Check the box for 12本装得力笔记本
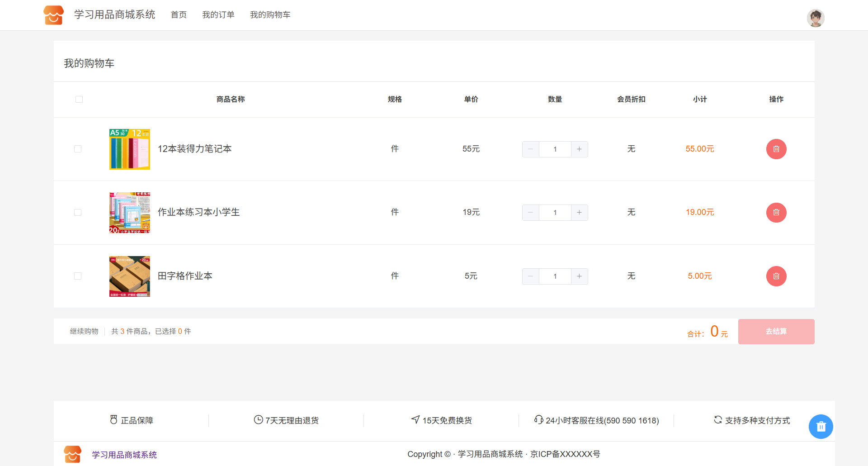 coord(78,149)
